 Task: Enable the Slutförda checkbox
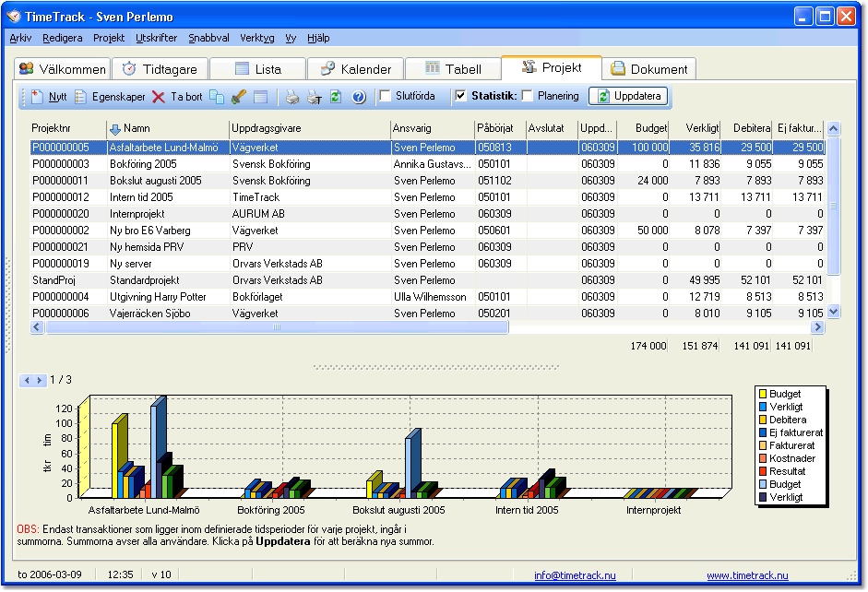coord(385,96)
